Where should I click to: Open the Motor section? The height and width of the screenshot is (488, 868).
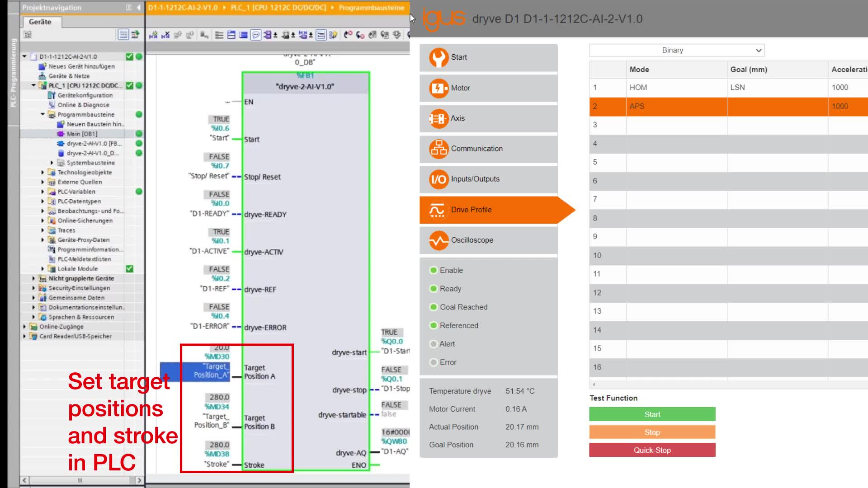(488, 88)
